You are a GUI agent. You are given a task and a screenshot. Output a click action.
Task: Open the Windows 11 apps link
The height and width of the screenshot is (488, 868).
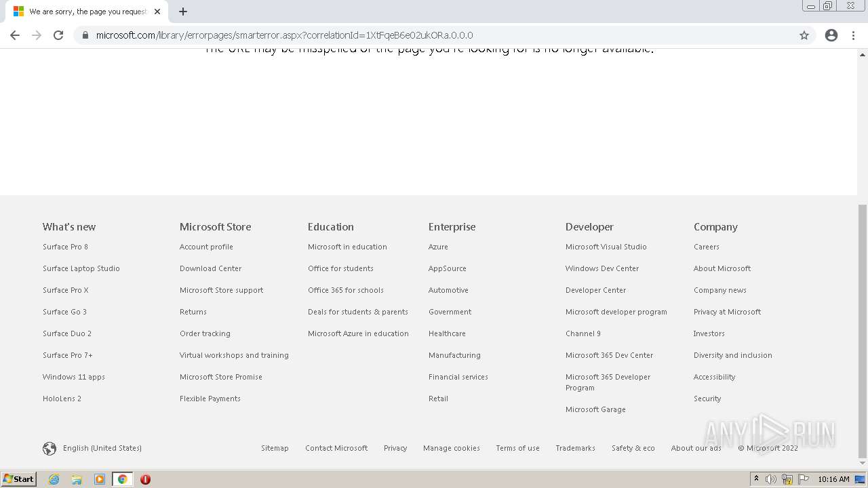point(74,377)
